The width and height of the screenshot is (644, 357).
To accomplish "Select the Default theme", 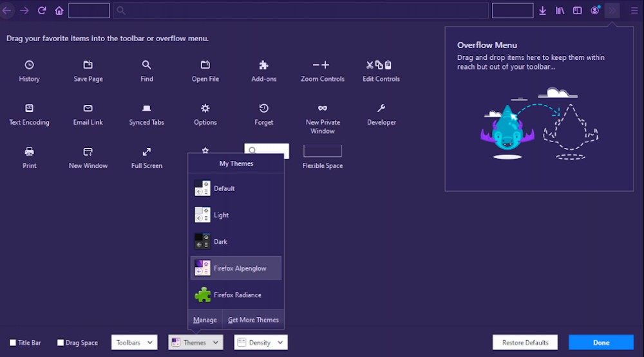I will 236,188.
